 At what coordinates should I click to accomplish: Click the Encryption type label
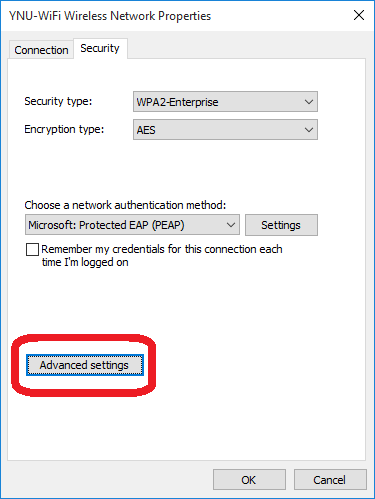click(64, 129)
